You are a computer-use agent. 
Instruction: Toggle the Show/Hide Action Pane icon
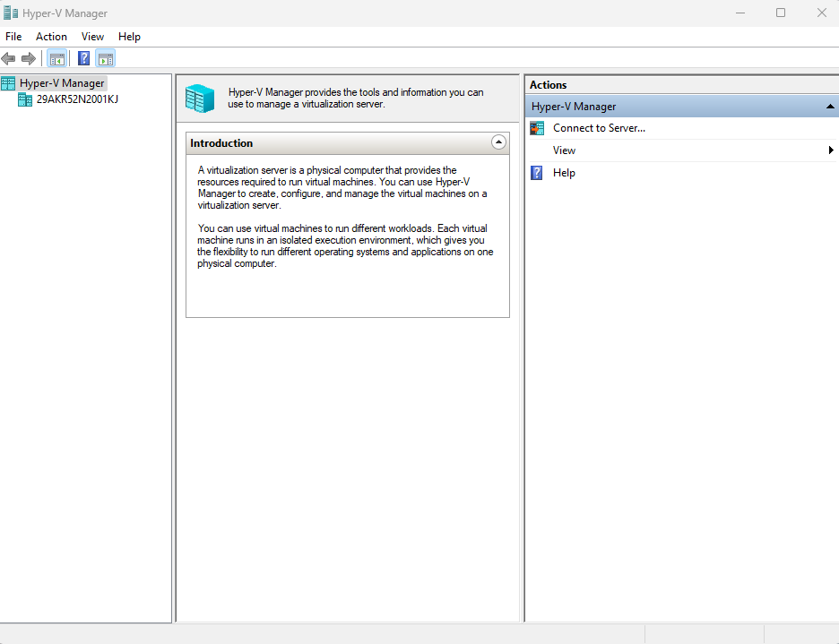(106, 58)
